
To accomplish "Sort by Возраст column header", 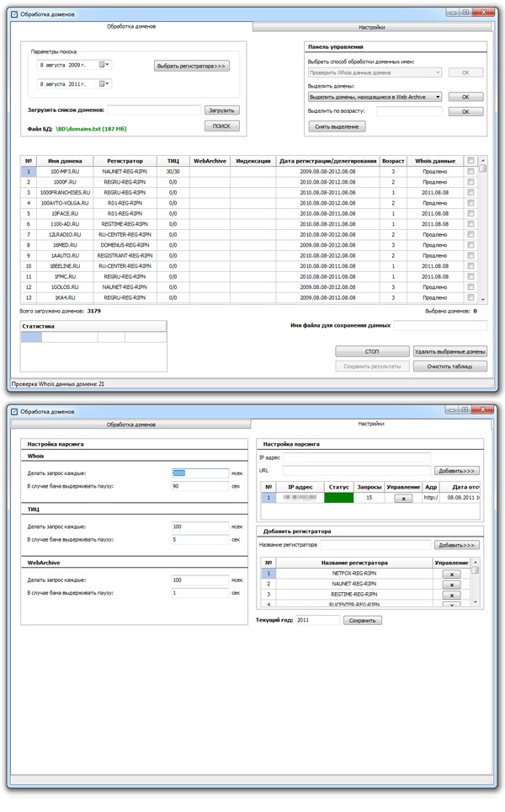I will [393, 161].
